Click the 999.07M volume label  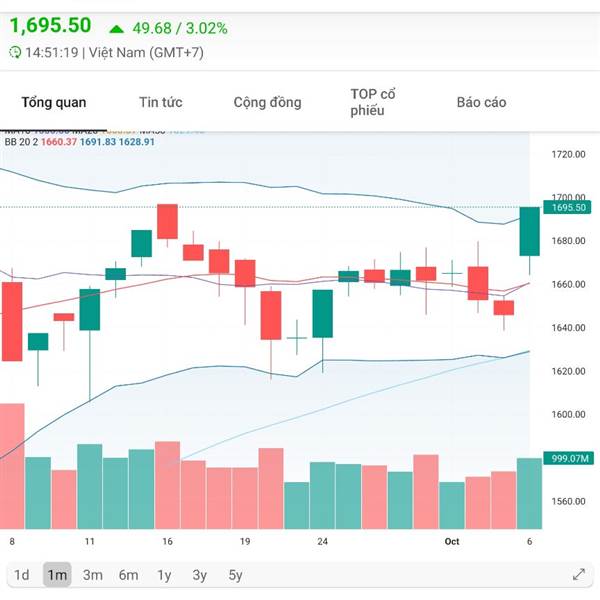[568, 458]
